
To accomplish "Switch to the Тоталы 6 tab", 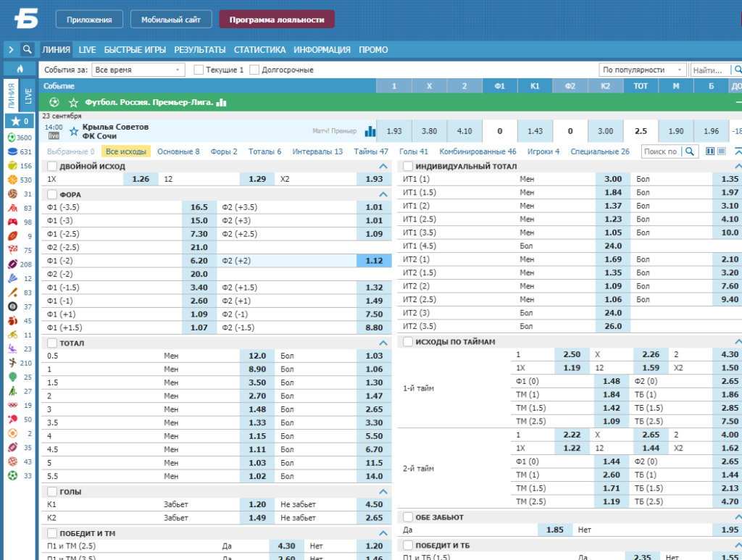I will 264,151.
